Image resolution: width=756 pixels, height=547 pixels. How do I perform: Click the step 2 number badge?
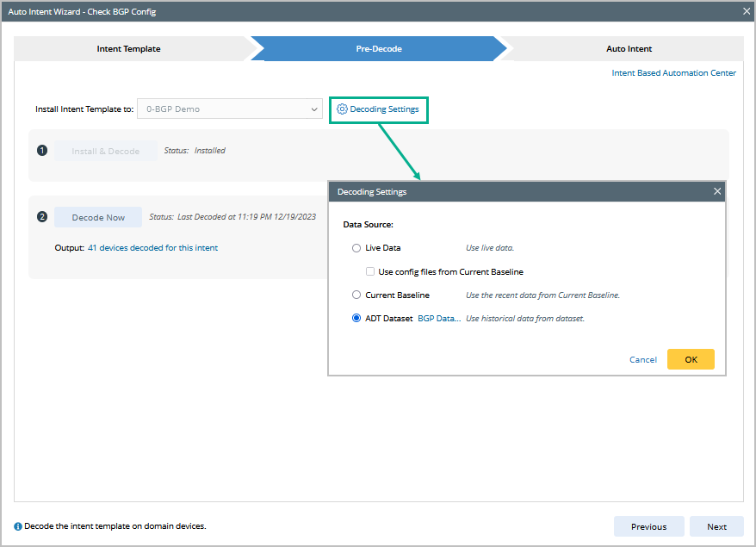(42, 217)
